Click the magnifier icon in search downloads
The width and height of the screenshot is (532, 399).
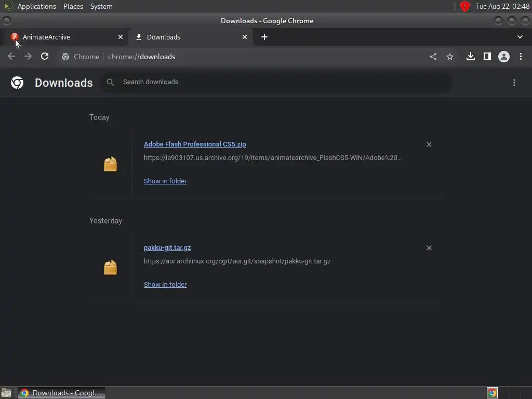[x=110, y=82]
